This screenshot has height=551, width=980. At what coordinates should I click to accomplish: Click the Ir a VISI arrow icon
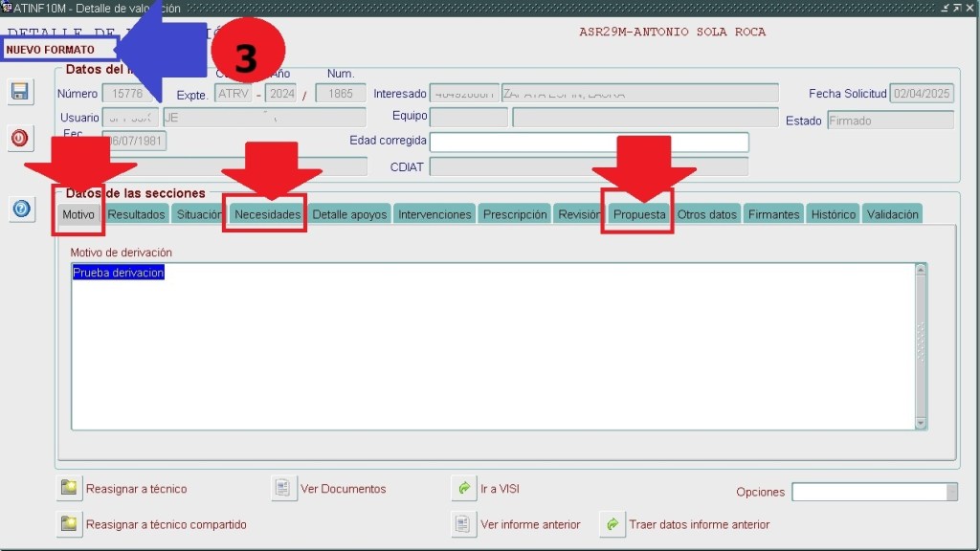[x=463, y=489]
